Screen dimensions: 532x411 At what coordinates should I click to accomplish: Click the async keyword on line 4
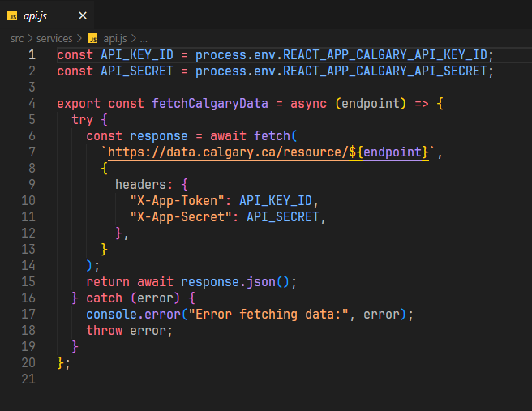point(308,104)
